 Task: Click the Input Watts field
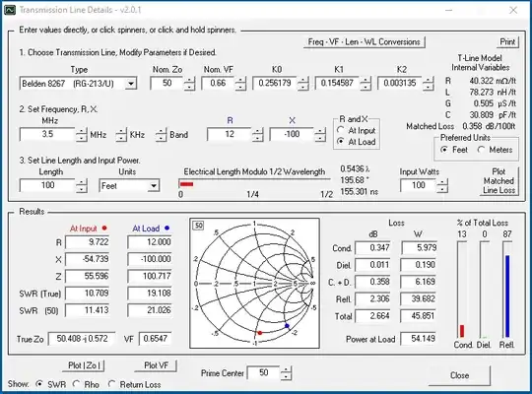click(419, 185)
